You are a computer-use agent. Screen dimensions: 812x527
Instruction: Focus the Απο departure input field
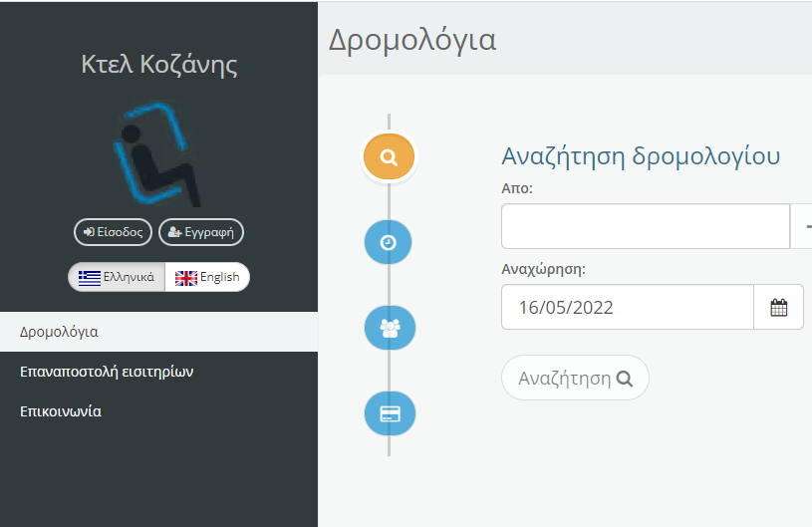pos(646,226)
